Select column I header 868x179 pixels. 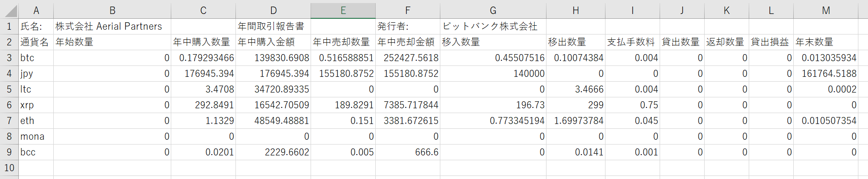pos(633,10)
